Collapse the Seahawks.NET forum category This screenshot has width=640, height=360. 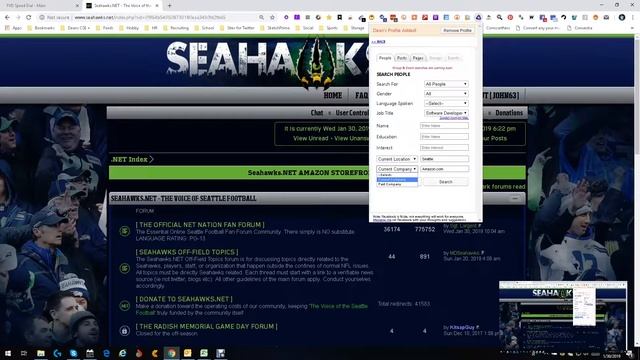[515, 198]
